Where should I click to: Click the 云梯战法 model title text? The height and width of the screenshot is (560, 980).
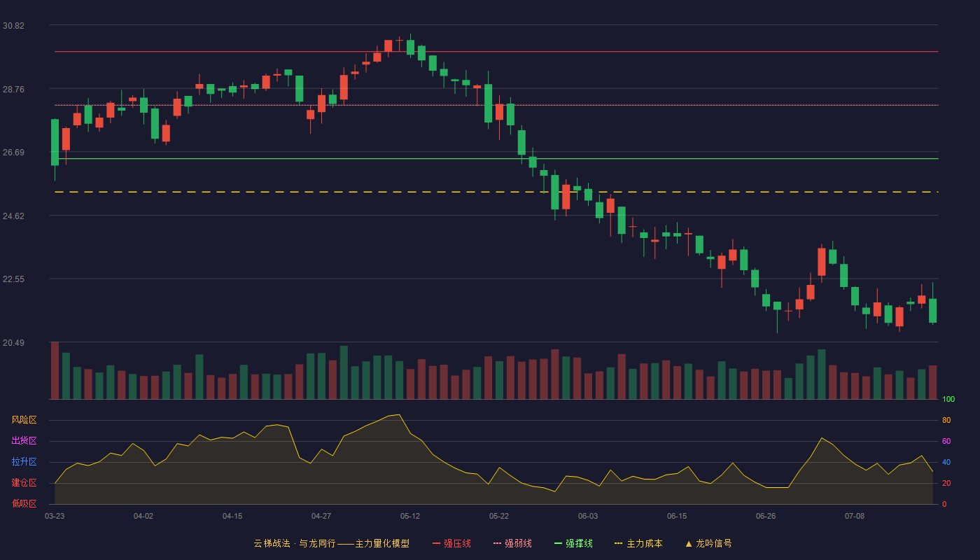pyautogui.click(x=272, y=543)
